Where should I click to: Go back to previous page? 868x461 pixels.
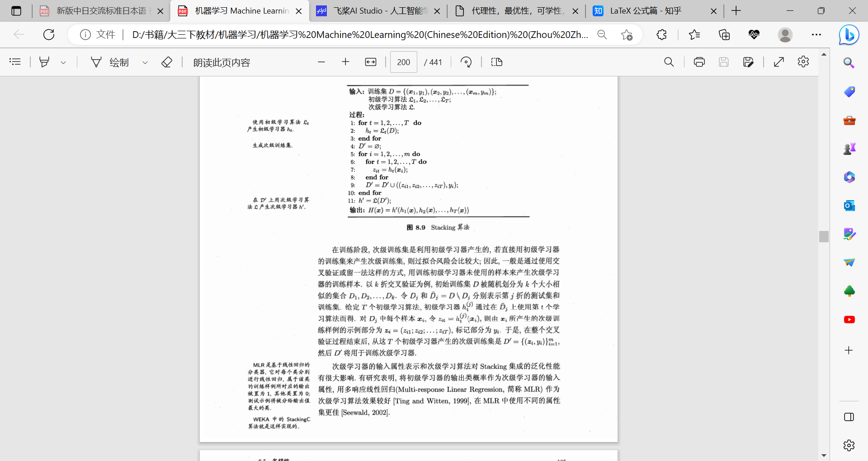19,34
